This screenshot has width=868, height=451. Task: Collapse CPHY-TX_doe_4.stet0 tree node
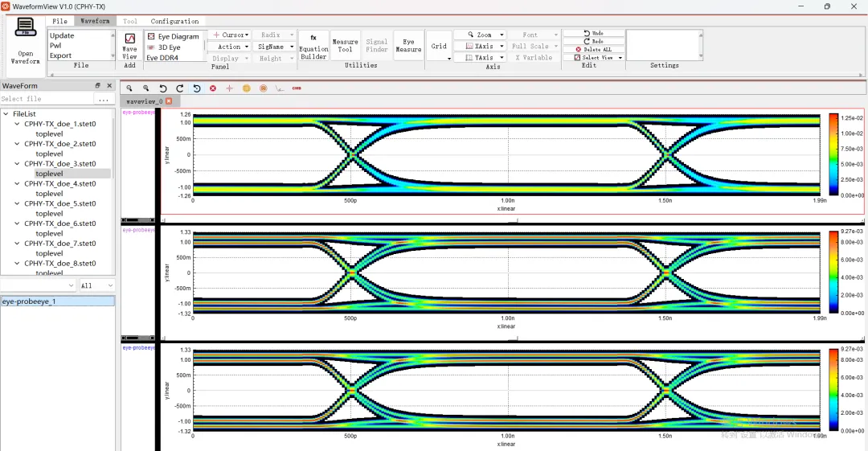(x=17, y=183)
